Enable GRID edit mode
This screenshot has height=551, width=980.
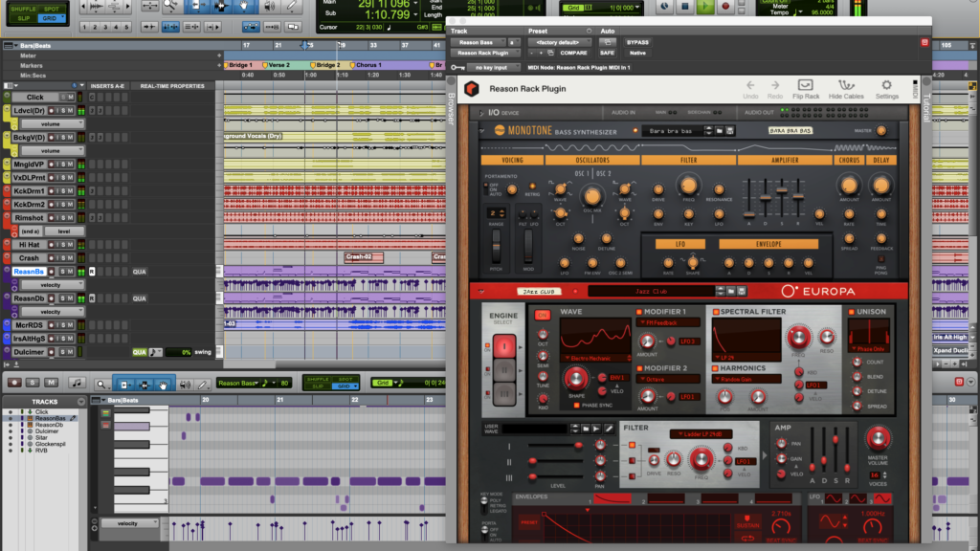pyautogui.click(x=50, y=18)
